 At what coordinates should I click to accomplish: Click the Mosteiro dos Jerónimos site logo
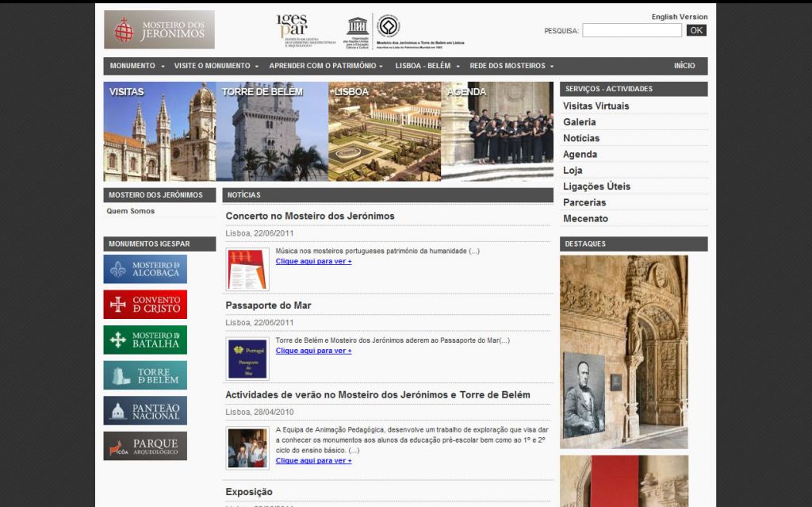pos(159,29)
